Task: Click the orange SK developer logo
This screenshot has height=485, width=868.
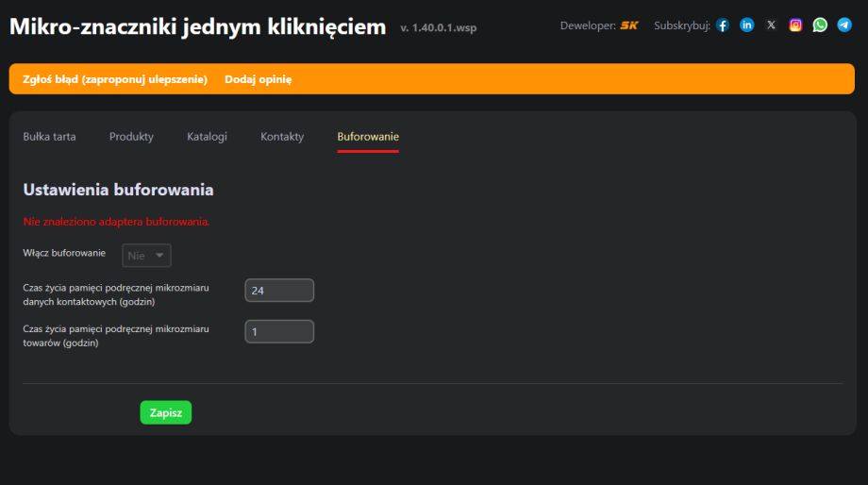Action: tap(628, 25)
